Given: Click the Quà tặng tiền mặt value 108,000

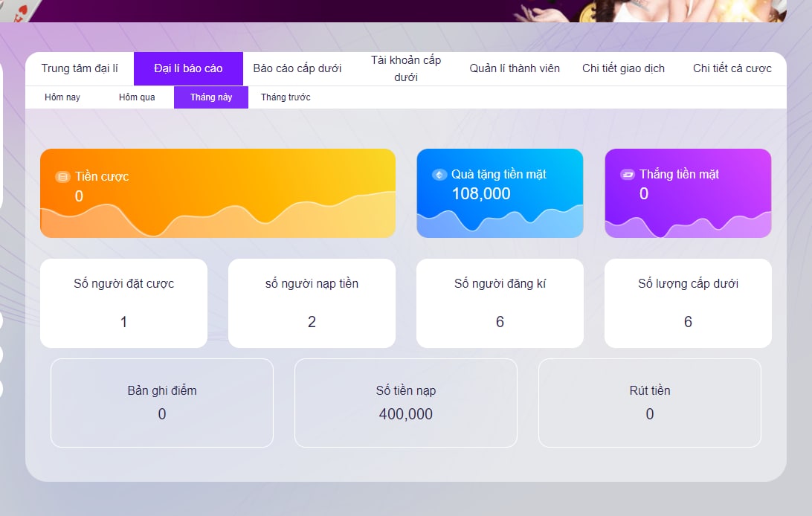Looking at the screenshot, I should pyautogui.click(x=481, y=193).
